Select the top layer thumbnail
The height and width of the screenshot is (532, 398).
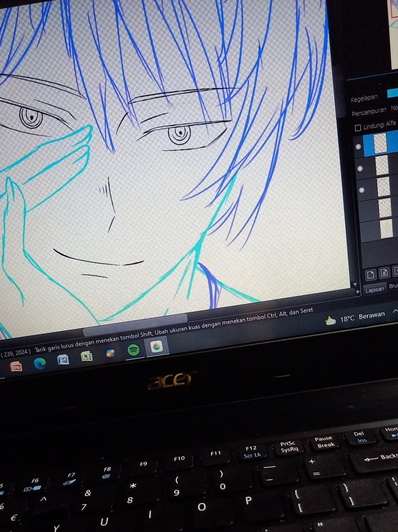tap(380, 143)
